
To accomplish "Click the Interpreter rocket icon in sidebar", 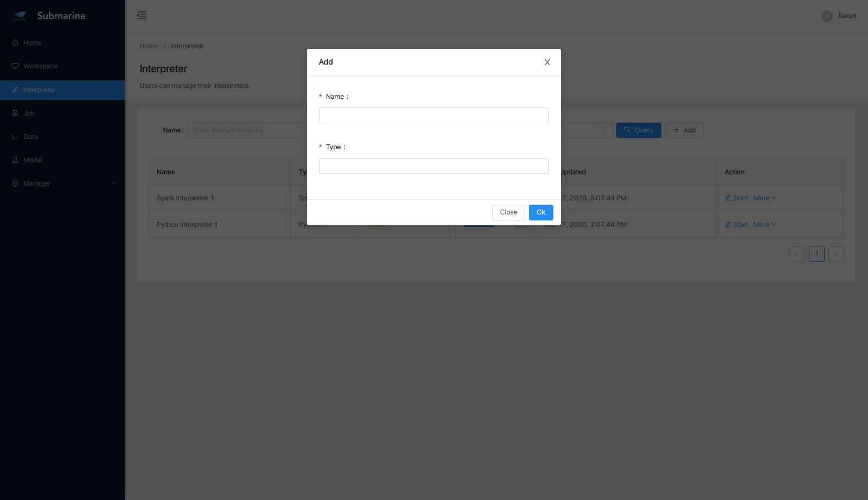I will tap(15, 90).
